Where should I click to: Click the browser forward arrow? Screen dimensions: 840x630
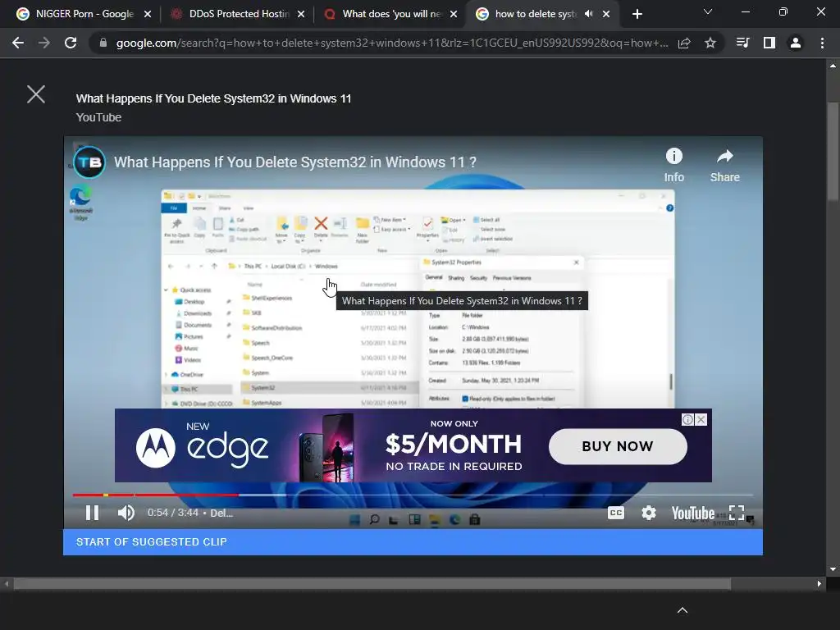pyautogui.click(x=44, y=43)
